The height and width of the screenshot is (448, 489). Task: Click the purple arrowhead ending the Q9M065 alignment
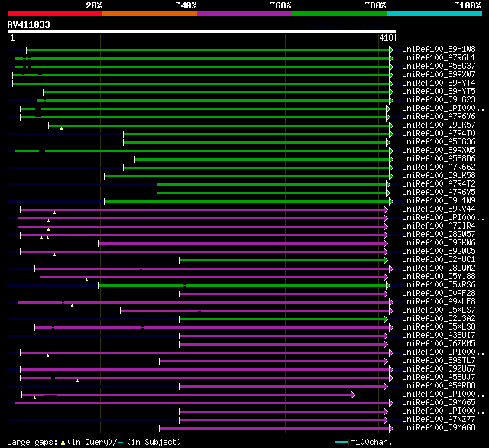[x=391, y=404]
